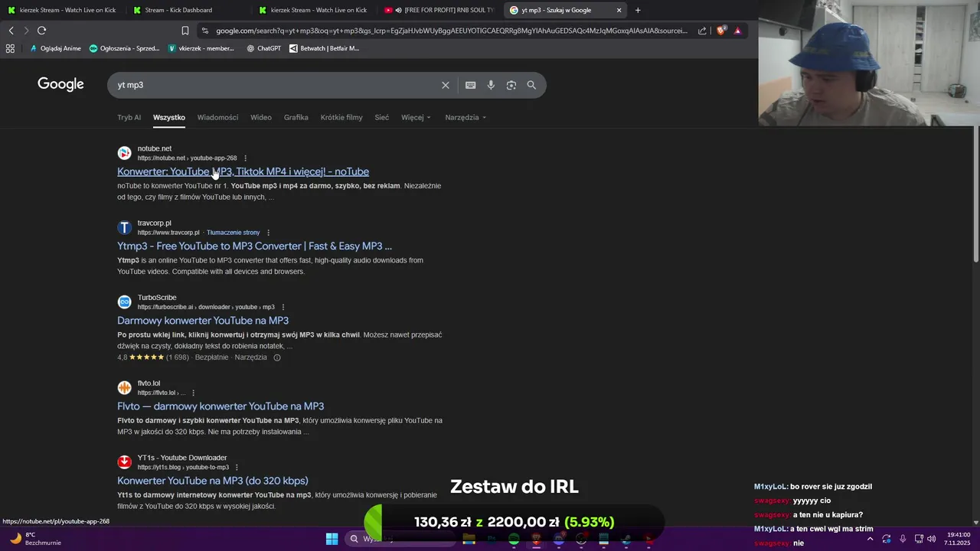Open the taskbar clock showing 19:41:00
Screen dimensions: 980x551
(x=959, y=539)
